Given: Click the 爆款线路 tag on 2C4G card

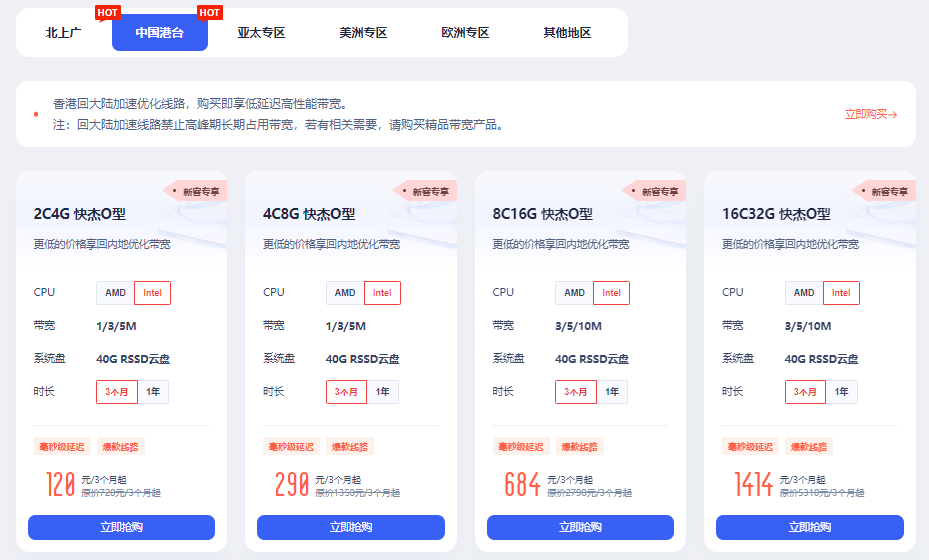Looking at the screenshot, I should click(121, 447).
